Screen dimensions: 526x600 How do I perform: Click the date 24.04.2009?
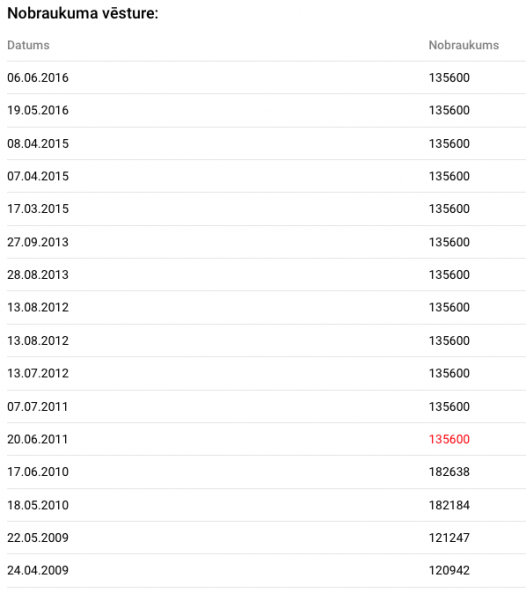pyautogui.click(x=38, y=571)
